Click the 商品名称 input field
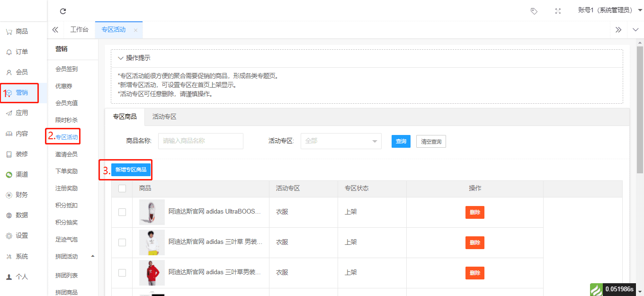Image resolution: width=644 pixels, height=296 pixels. coord(200,141)
